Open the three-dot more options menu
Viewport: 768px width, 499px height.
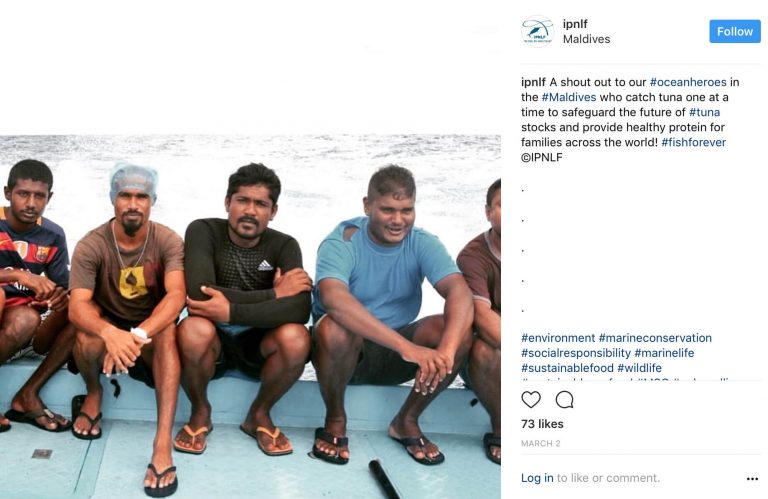[x=752, y=478]
